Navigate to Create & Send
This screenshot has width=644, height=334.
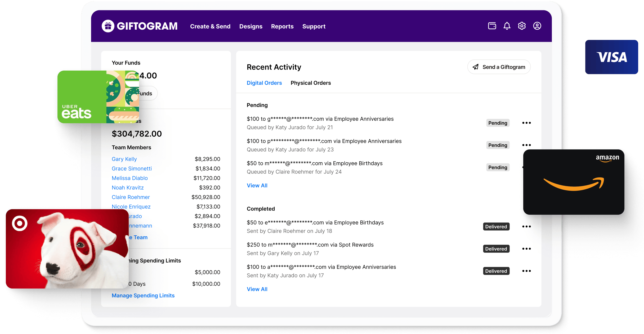(210, 26)
